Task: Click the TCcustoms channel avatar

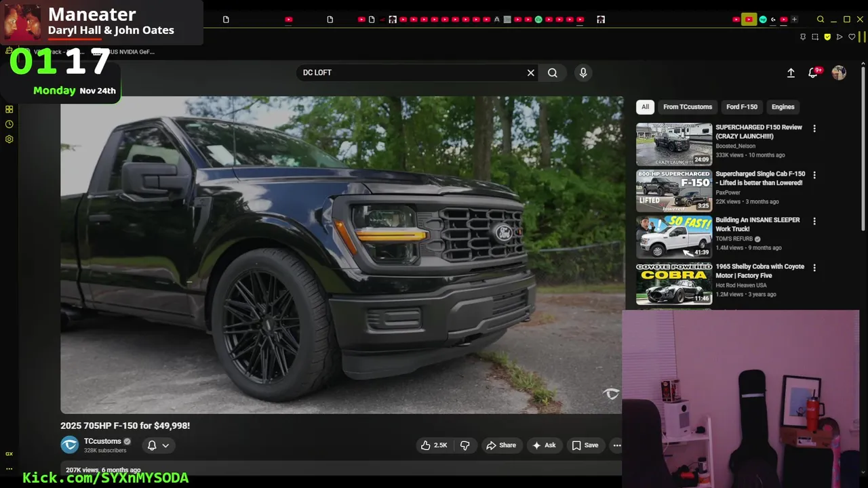Action: [x=69, y=445]
